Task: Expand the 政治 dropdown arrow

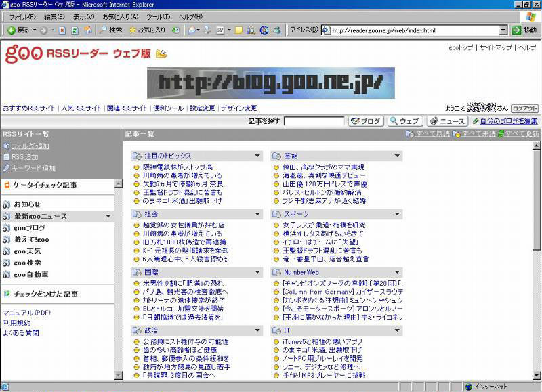Action: (257, 330)
